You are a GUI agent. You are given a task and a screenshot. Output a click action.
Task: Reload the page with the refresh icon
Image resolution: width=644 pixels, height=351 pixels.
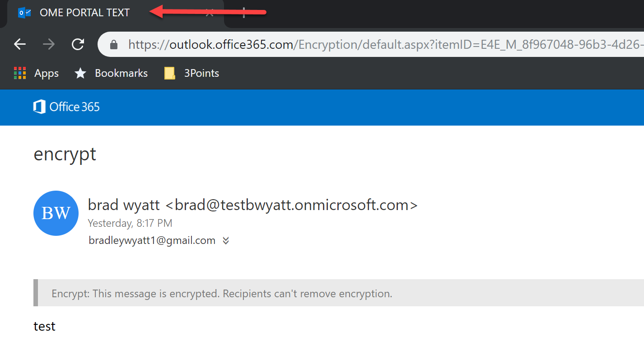[78, 44]
